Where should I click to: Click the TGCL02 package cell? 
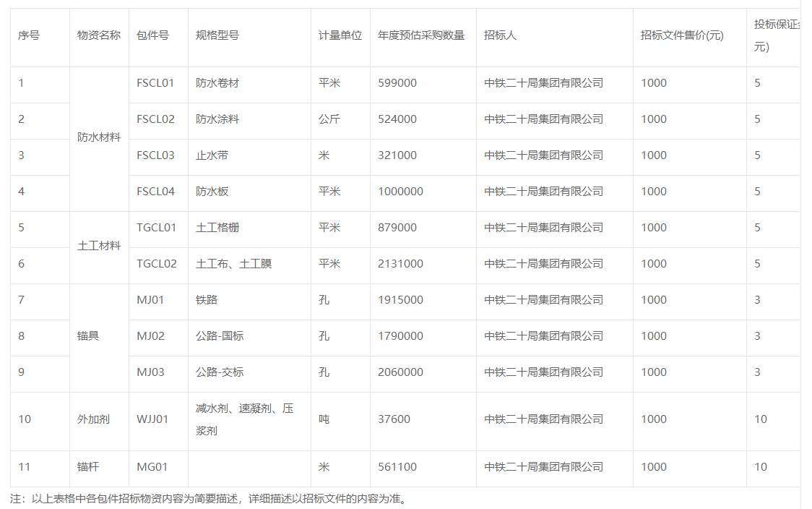157,264
